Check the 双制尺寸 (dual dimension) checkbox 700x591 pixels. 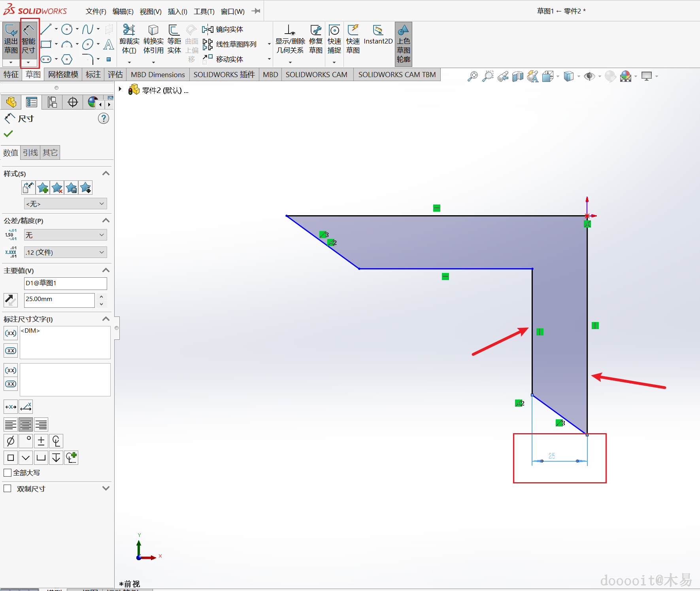[8, 489]
